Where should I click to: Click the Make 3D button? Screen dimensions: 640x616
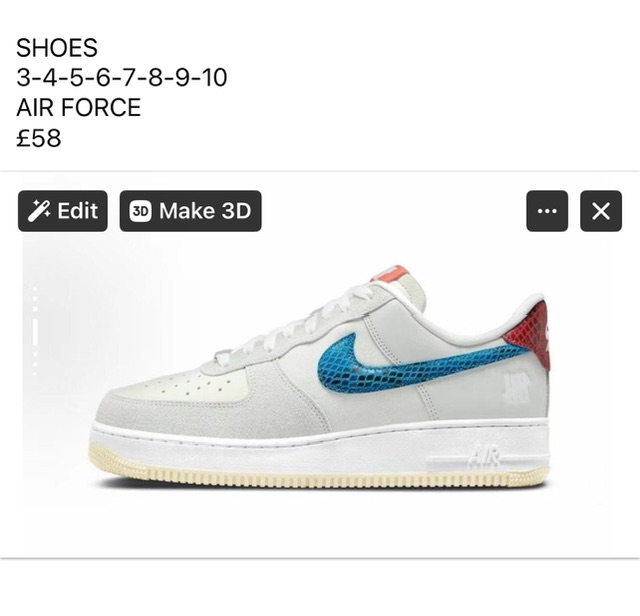coord(191,211)
